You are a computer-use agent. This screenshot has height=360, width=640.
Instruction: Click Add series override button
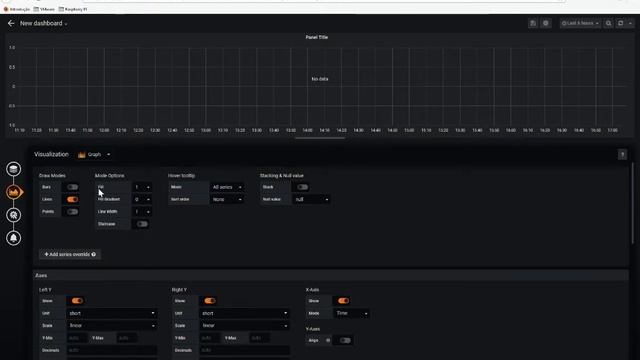pyautogui.click(x=70, y=254)
